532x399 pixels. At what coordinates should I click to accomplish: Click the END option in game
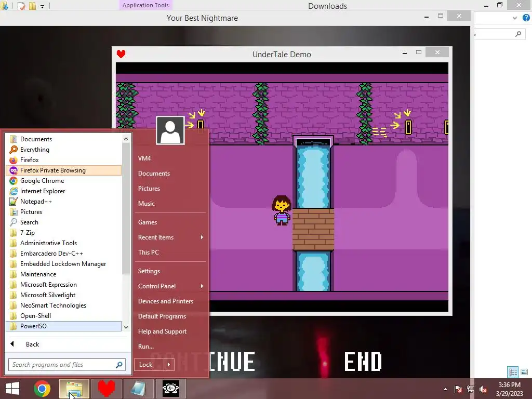point(363,362)
